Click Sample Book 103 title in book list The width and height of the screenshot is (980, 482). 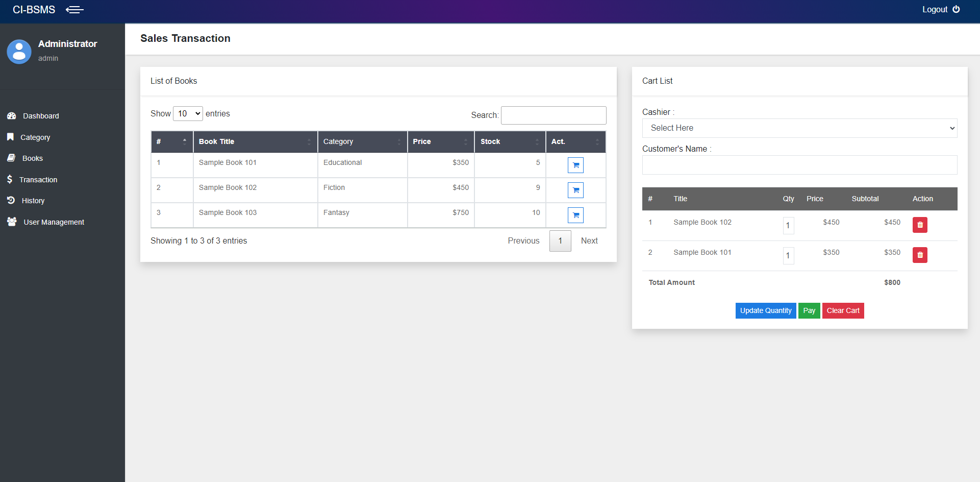pos(228,212)
